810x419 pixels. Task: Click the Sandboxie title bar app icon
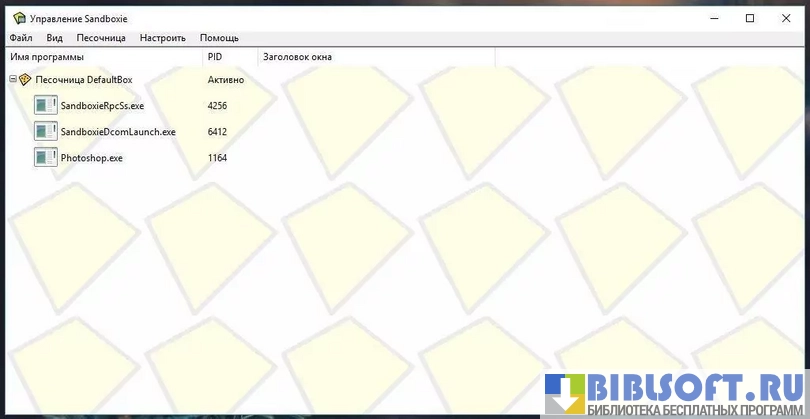point(19,18)
